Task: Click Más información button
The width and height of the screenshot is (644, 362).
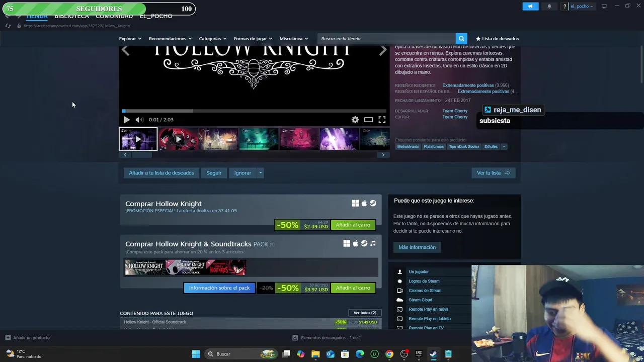Action: pyautogui.click(x=417, y=247)
